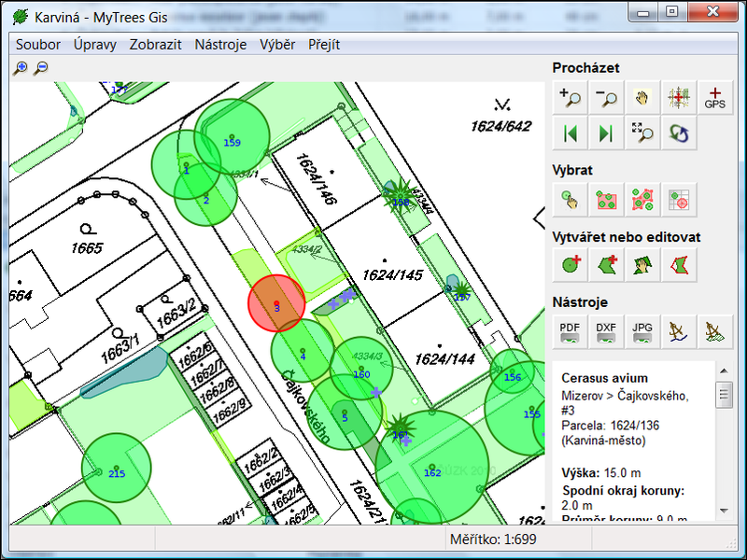
Task: Close the MyTrees Gis window
Action: point(712,12)
